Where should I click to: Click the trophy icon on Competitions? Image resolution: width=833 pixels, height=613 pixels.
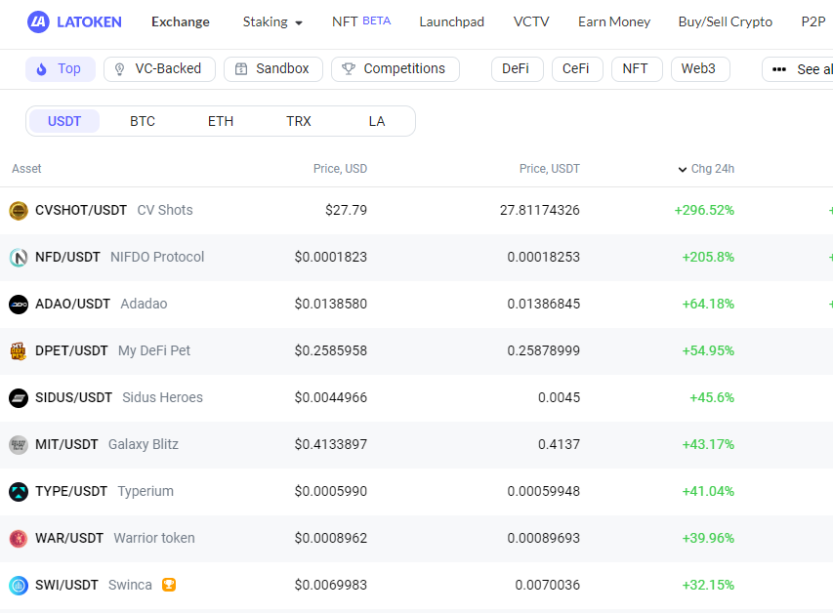point(348,69)
